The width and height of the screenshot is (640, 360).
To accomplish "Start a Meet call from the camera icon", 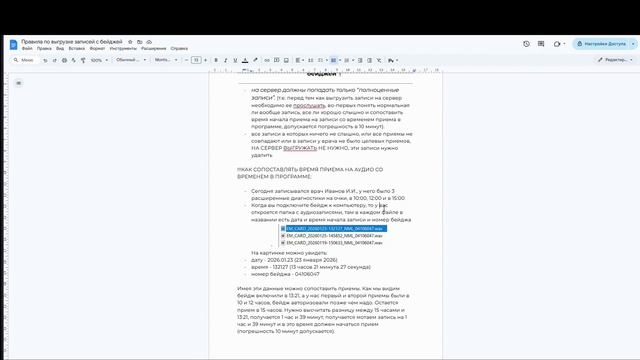I will tap(557, 44).
